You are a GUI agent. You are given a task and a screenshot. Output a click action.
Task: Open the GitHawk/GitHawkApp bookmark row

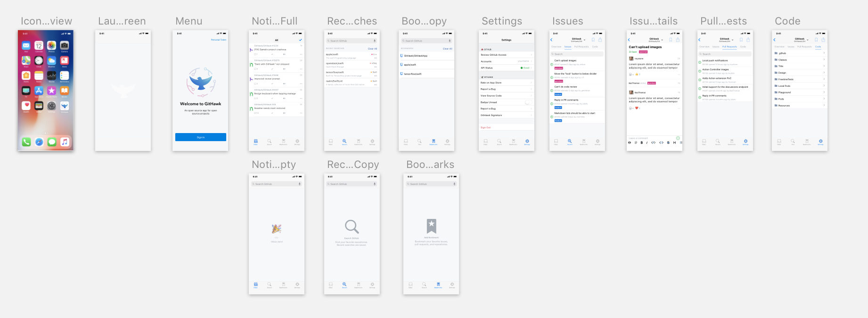(426, 56)
